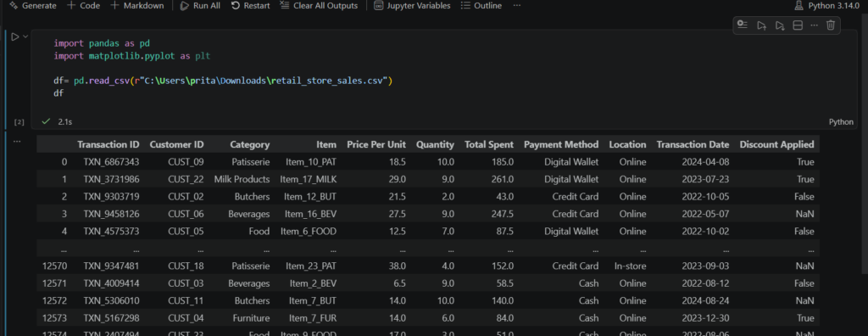Run All notebook cells
This screenshot has height=336, width=868.
200,6
